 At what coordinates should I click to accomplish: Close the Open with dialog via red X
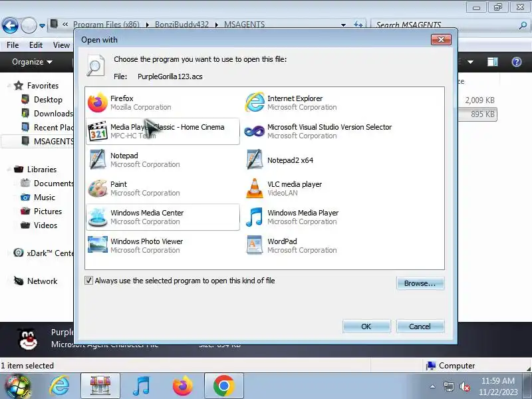(441, 39)
